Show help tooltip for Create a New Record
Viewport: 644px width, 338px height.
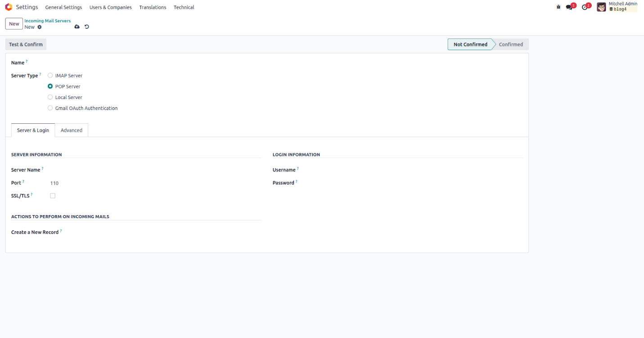pyautogui.click(x=61, y=231)
